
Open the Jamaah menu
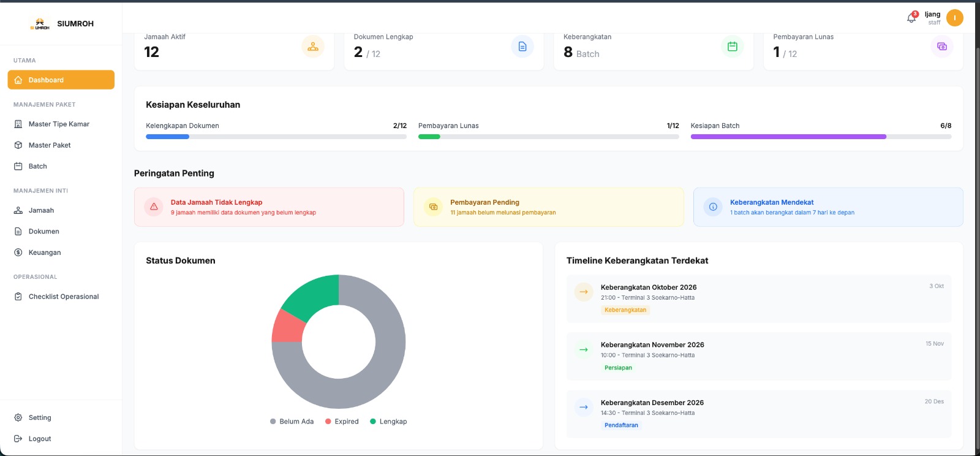pos(61,210)
